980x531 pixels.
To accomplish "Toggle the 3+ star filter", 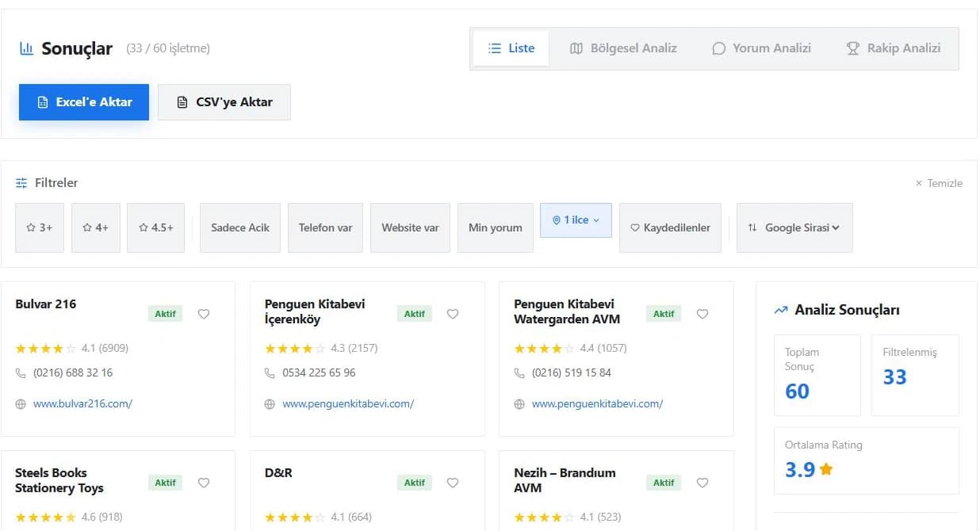I will (40, 227).
